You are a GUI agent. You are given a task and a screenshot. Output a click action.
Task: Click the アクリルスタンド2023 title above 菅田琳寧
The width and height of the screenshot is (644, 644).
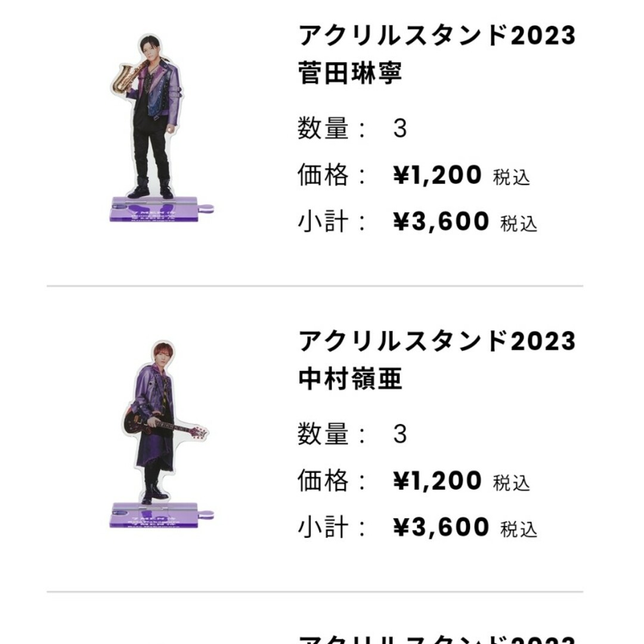(437, 35)
